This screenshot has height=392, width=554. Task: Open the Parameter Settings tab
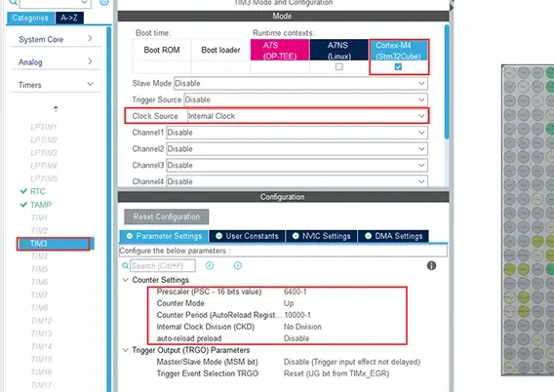[164, 236]
